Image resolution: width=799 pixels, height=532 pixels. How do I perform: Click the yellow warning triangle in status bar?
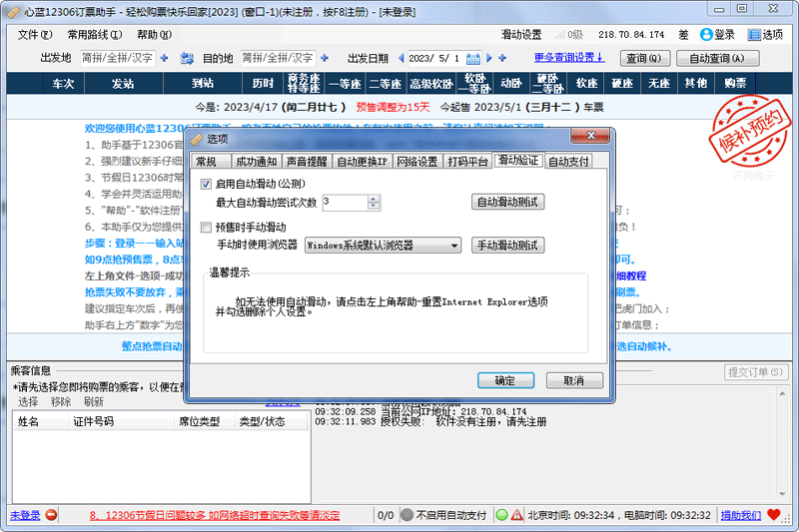[516, 515]
